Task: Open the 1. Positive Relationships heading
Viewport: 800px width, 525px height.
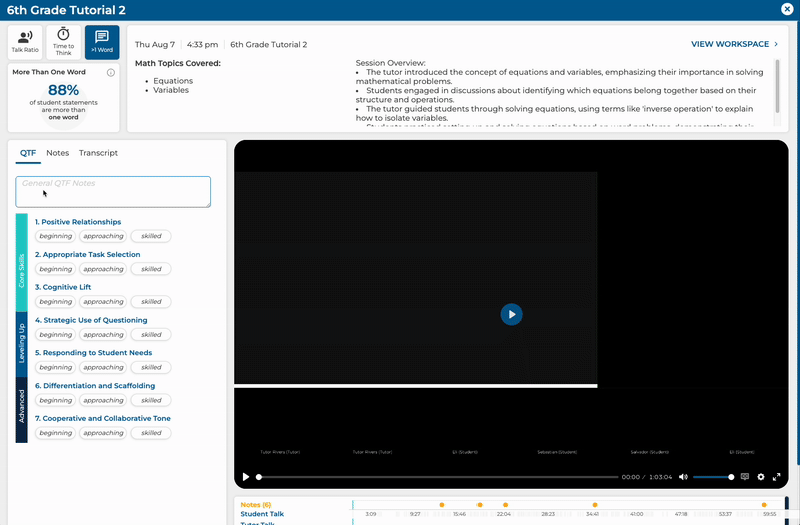Action: pyautogui.click(x=78, y=222)
